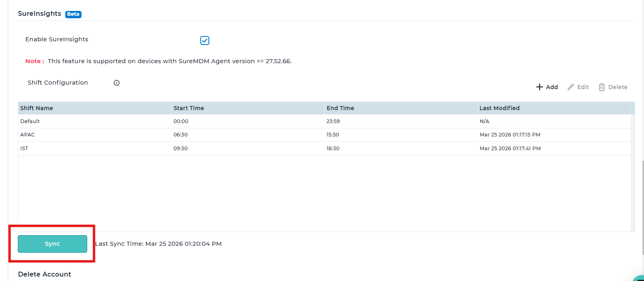Image resolution: width=644 pixels, height=281 pixels.
Task: Select the IST shift name cell
Action: pyautogui.click(x=24, y=149)
